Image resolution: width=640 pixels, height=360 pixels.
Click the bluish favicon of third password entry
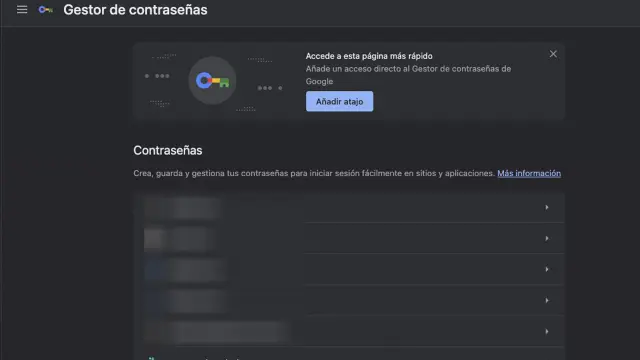(x=154, y=270)
